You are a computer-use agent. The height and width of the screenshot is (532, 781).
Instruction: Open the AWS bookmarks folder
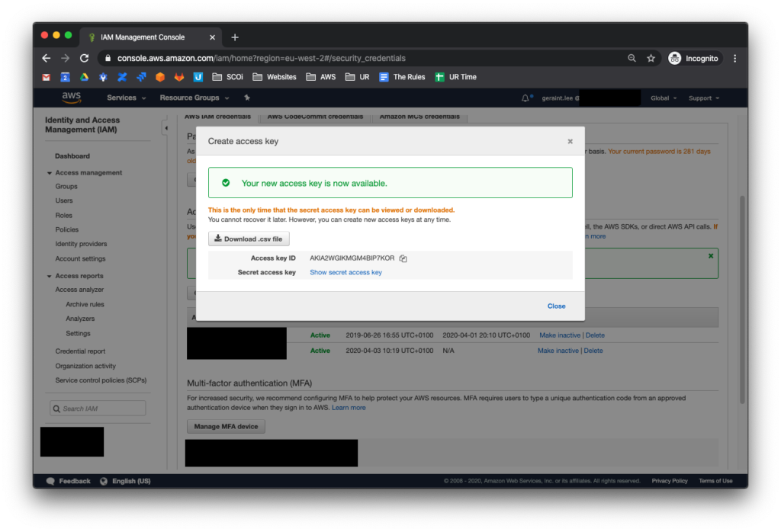(x=321, y=77)
